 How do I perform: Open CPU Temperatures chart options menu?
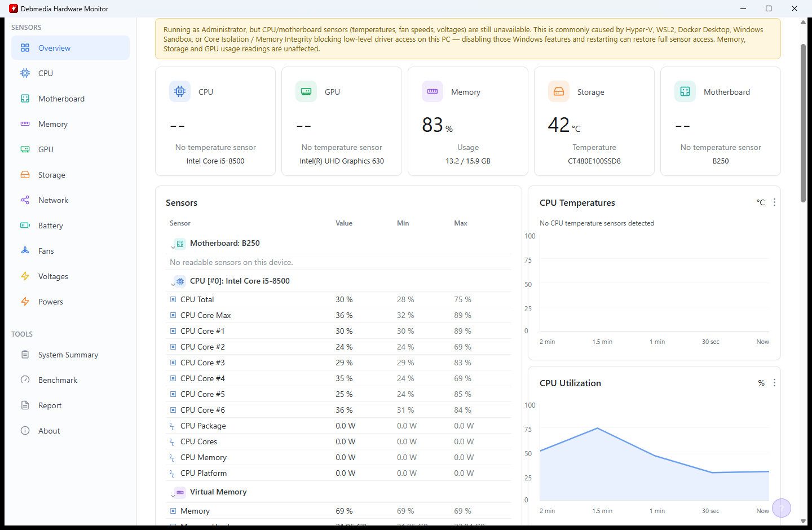(x=774, y=202)
